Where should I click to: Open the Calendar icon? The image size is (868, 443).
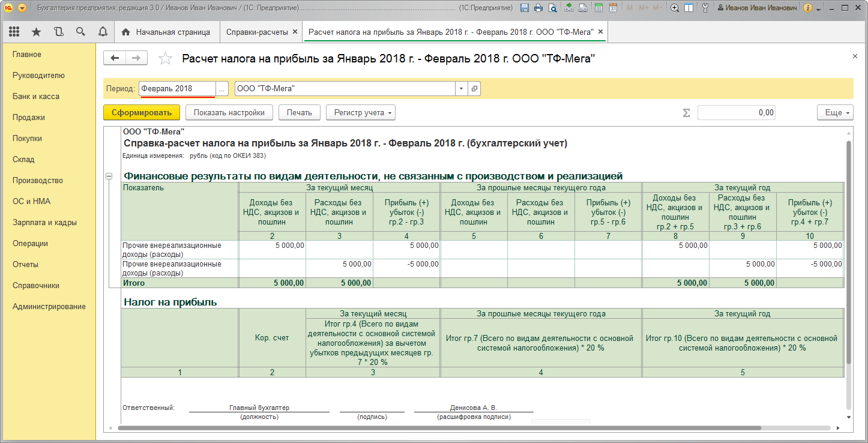pos(613,8)
